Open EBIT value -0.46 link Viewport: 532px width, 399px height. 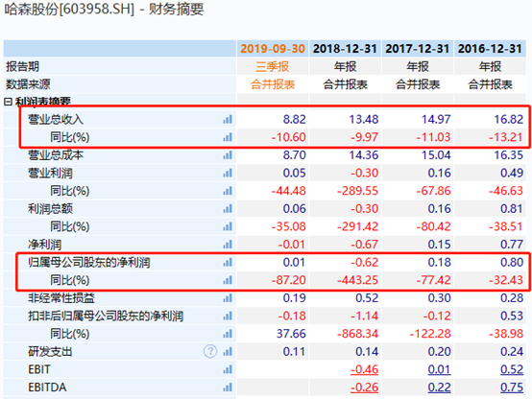pyautogui.click(x=364, y=369)
